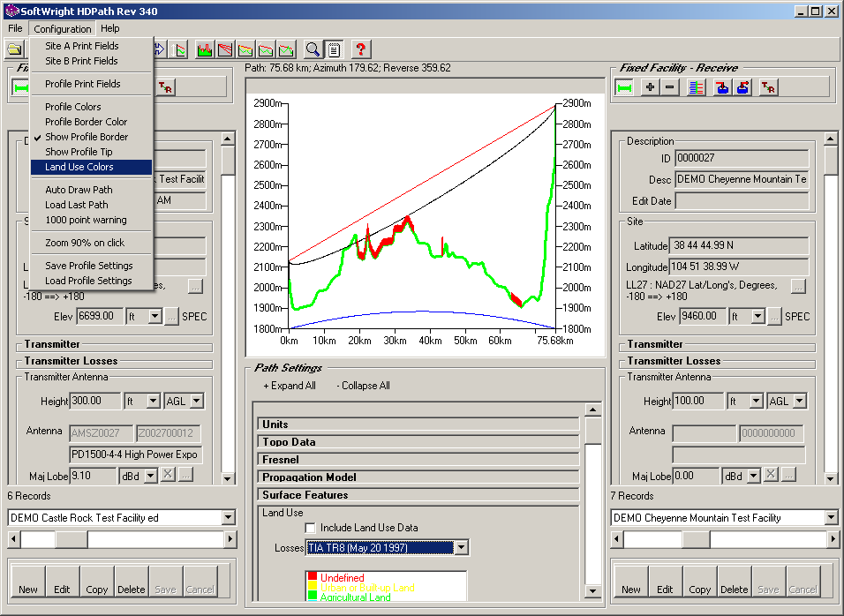
Task: Click ellipsis button next to LL27 datum text on right
Action: click(798, 286)
